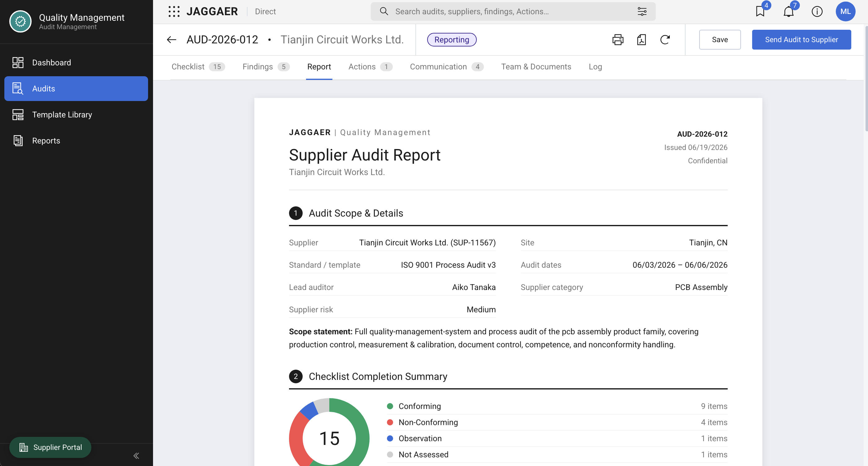Print the audit report
Image resolution: width=868 pixels, height=466 pixels.
point(618,40)
